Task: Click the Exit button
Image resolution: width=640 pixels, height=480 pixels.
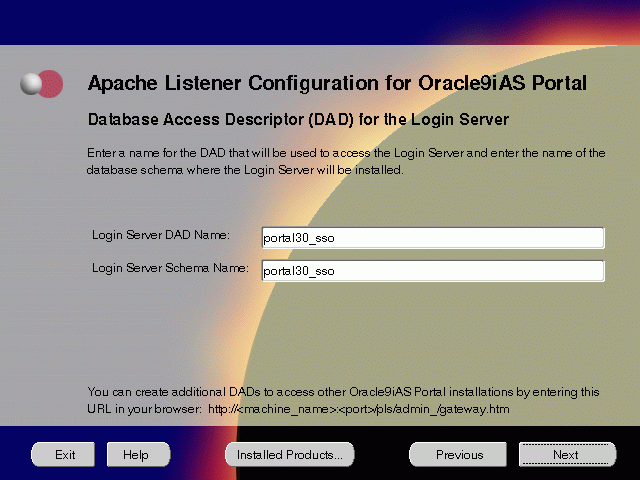Action: [x=63, y=454]
